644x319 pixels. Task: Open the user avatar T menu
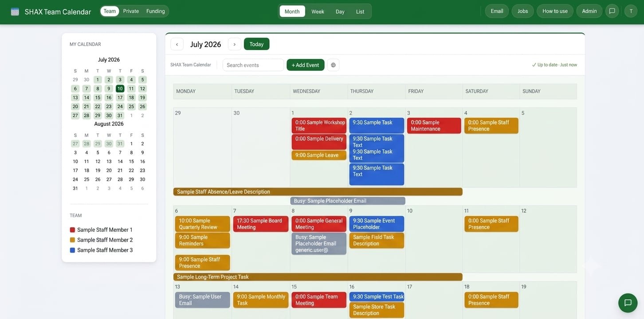pyautogui.click(x=631, y=11)
